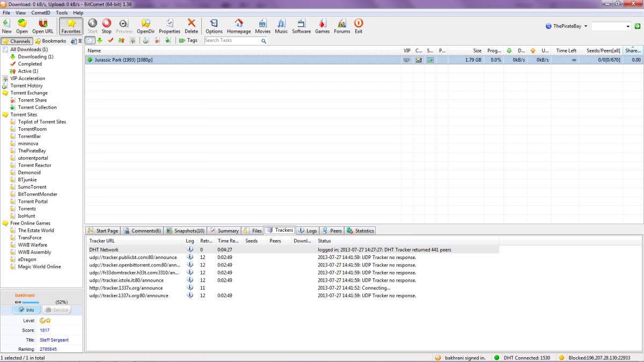Go to the Homepage

pyautogui.click(x=239, y=26)
